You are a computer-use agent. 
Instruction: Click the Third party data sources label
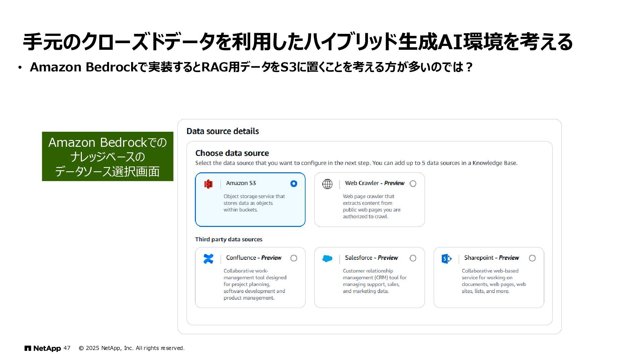click(229, 239)
